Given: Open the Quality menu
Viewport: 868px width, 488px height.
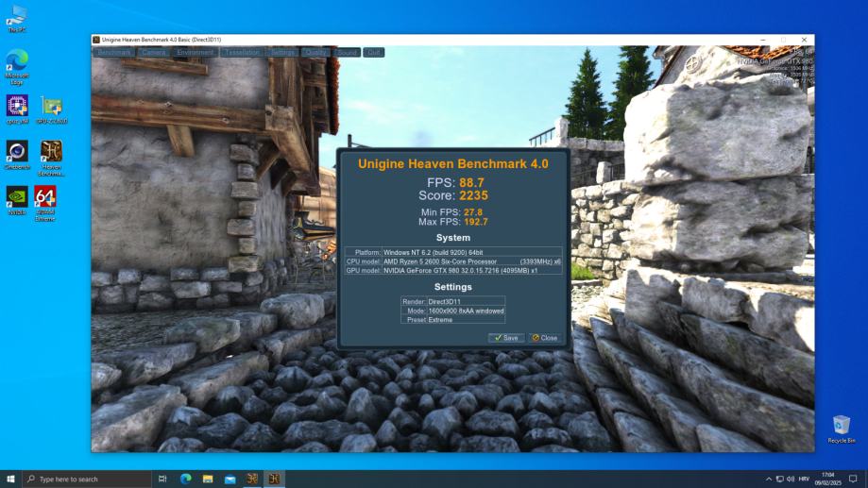Looking at the screenshot, I should pos(315,53).
